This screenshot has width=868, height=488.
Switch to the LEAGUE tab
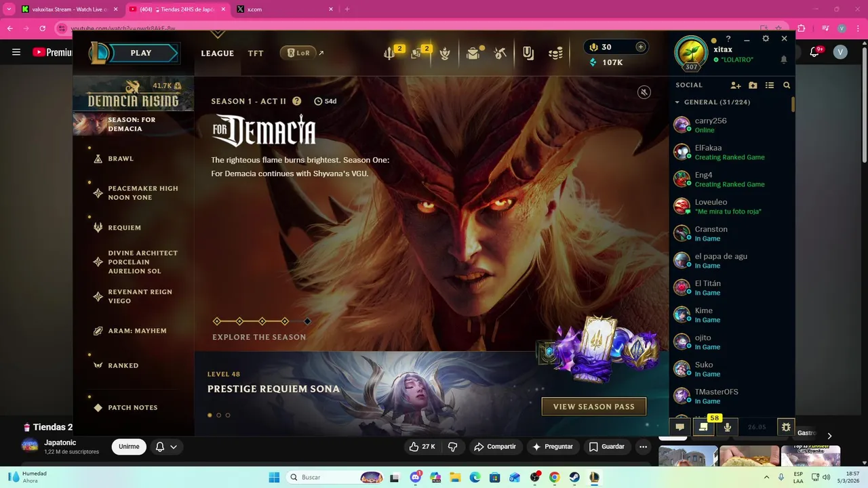click(x=218, y=53)
